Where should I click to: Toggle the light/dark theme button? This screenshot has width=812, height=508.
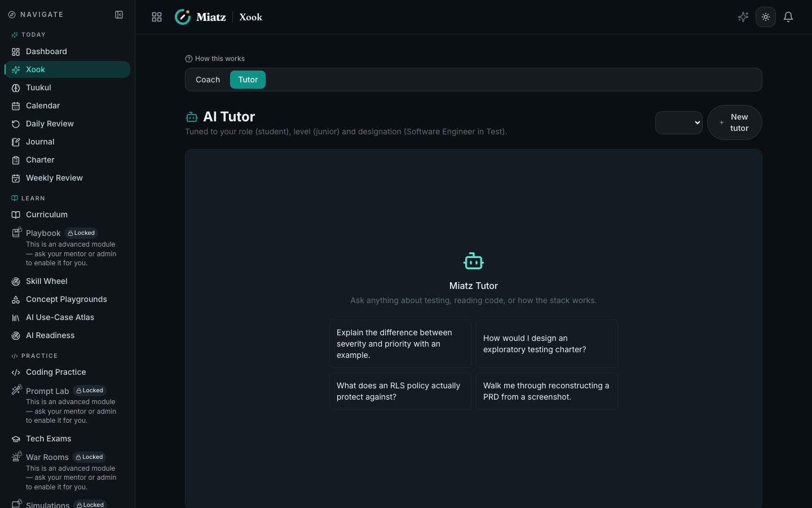(766, 17)
